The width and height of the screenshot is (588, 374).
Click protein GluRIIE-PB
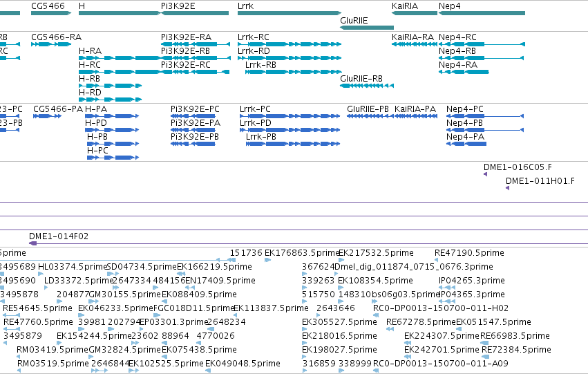point(370,116)
